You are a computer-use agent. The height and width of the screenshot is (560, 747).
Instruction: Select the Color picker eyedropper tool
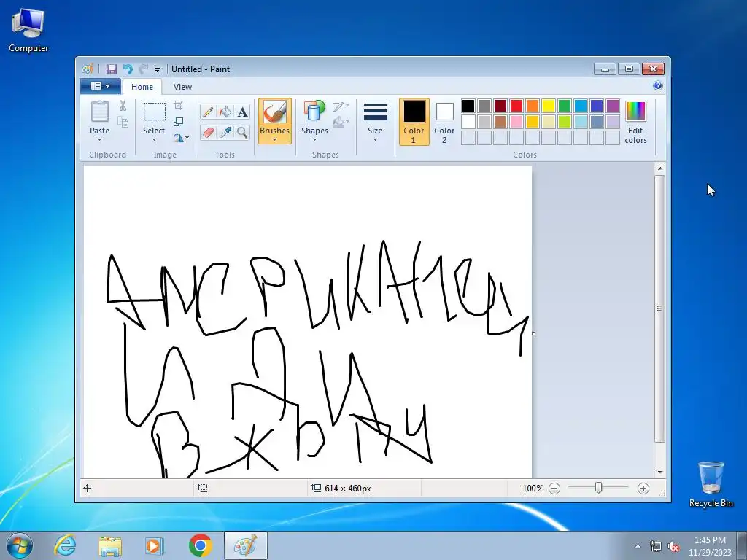225,132
